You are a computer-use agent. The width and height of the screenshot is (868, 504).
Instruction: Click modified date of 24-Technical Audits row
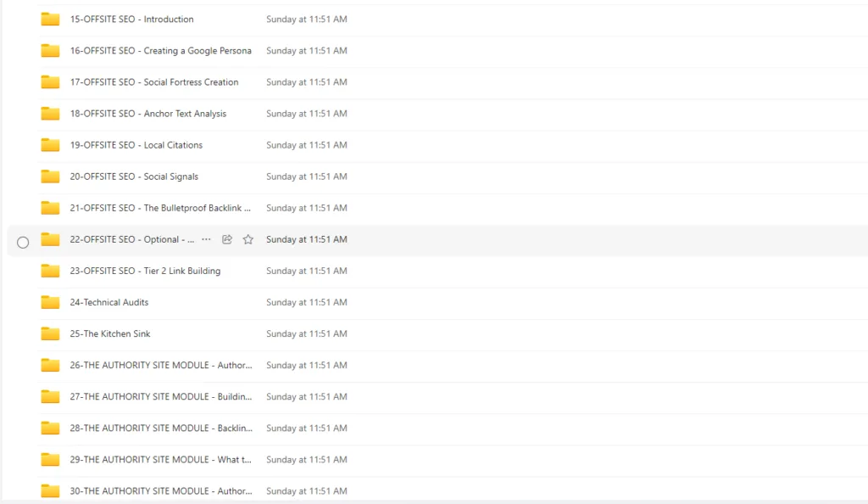coord(306,302)
